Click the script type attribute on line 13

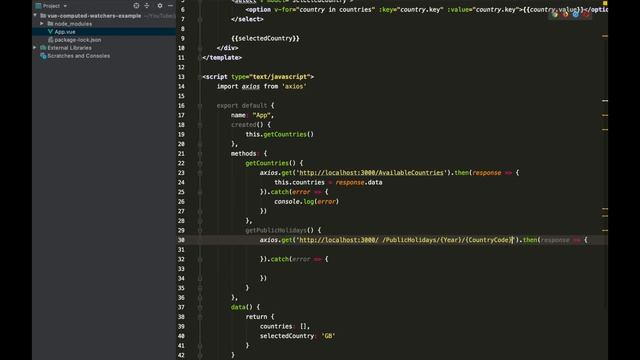[x=271, y=77]
